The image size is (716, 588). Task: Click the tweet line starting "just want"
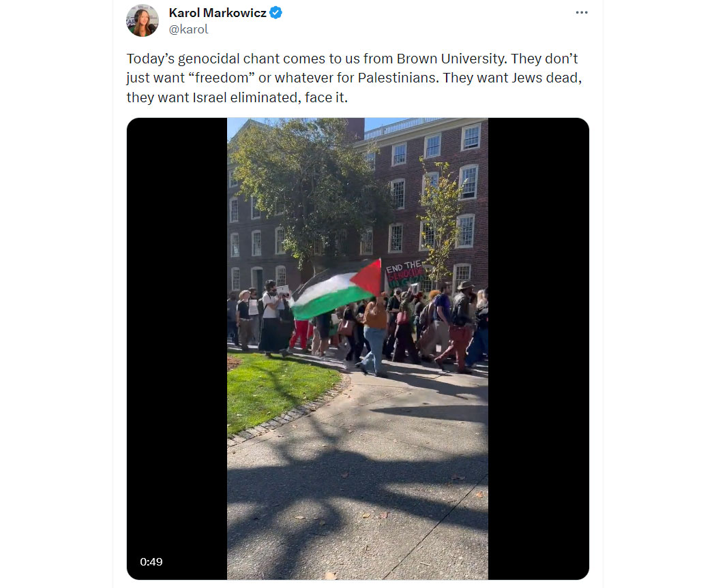(354, 78)
